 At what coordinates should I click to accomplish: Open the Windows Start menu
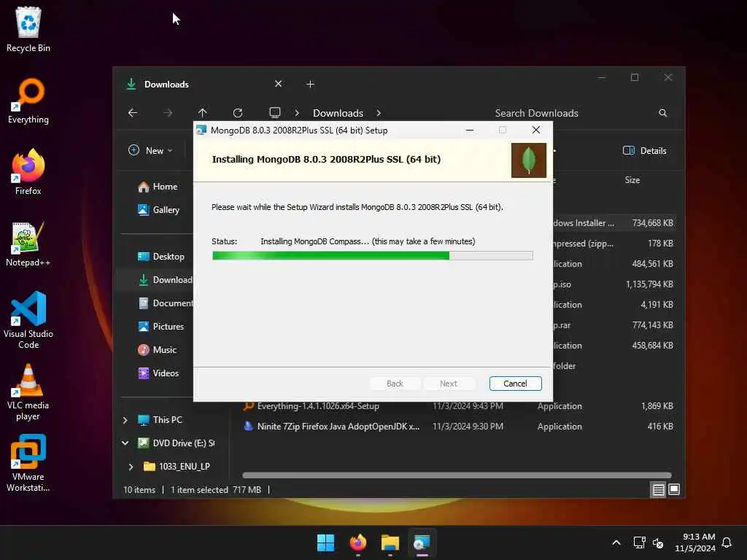pos(326,542)
